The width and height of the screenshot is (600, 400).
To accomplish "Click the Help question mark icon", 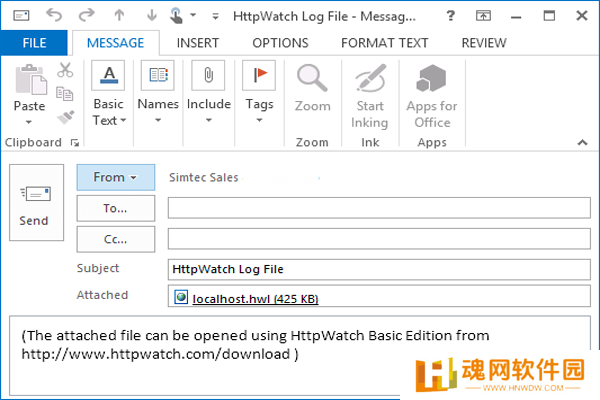I will (x=451, y=16).
